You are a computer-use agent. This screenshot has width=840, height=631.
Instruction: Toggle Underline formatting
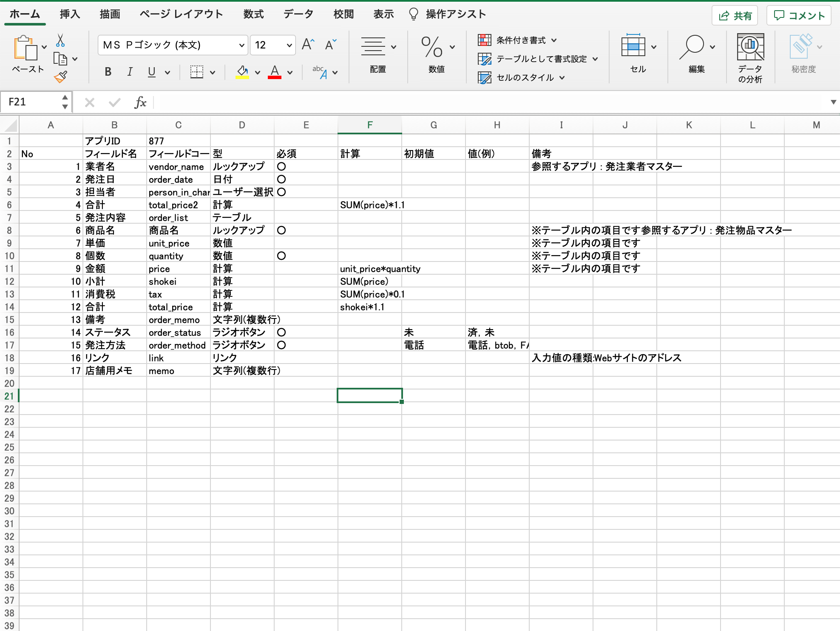151,72
